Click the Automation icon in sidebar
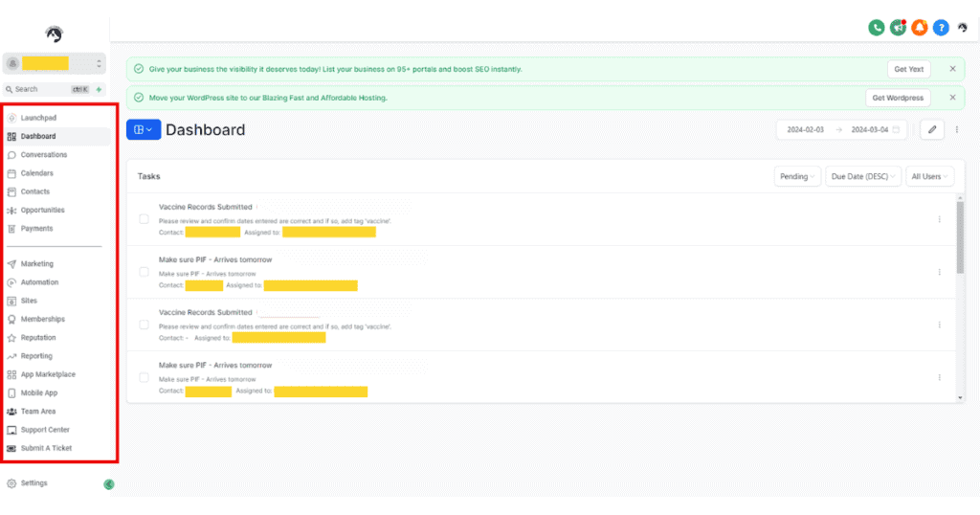 click(x=11, y=282)
